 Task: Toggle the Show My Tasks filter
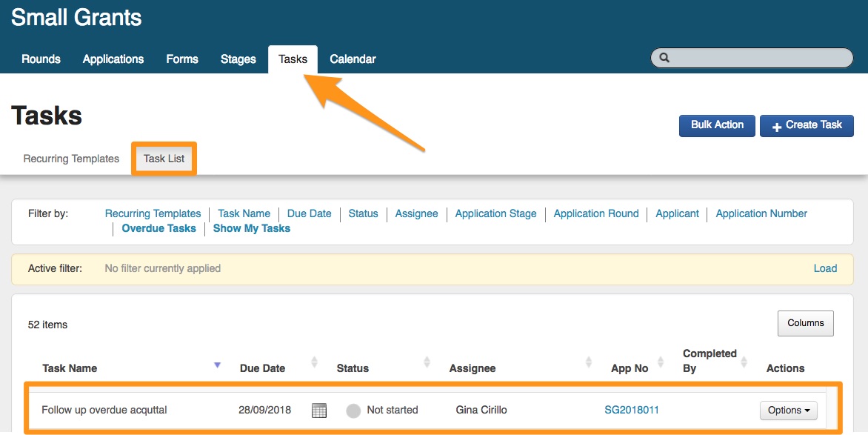(x=252, y=228)
